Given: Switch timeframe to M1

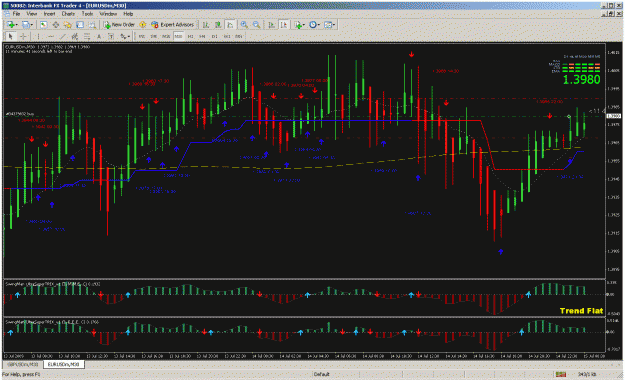Looking at the screenshot, I should pyautogui.click(x=142, y=36).
